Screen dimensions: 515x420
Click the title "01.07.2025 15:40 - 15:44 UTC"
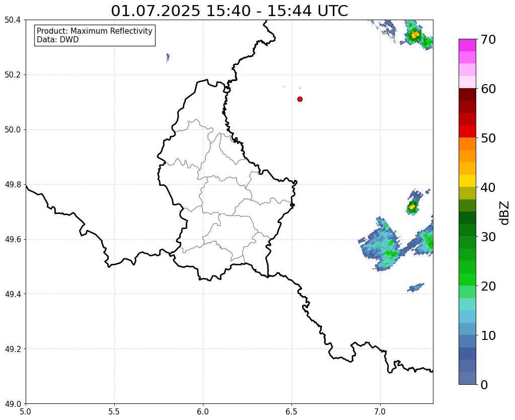tap(229, 11)
